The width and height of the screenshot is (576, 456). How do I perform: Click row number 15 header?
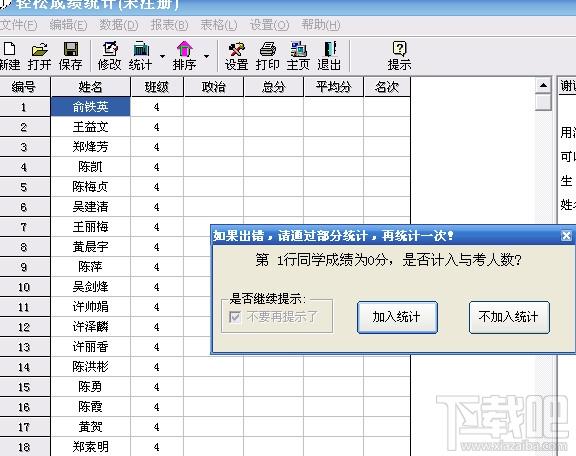[x=24, y=387]
